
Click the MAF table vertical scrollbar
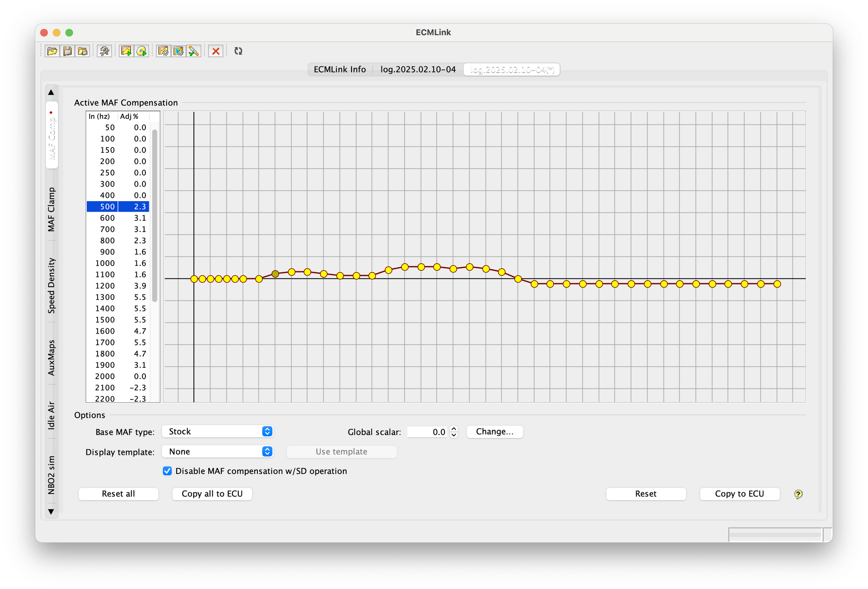tap(155, 216)
